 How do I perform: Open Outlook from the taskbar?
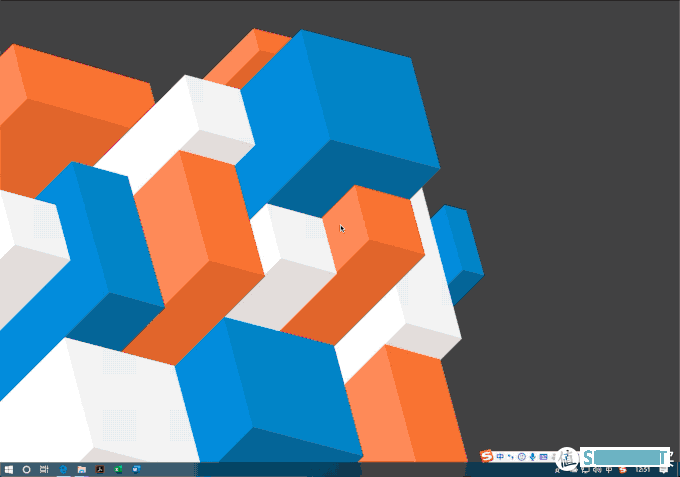(x=136, y=469)
